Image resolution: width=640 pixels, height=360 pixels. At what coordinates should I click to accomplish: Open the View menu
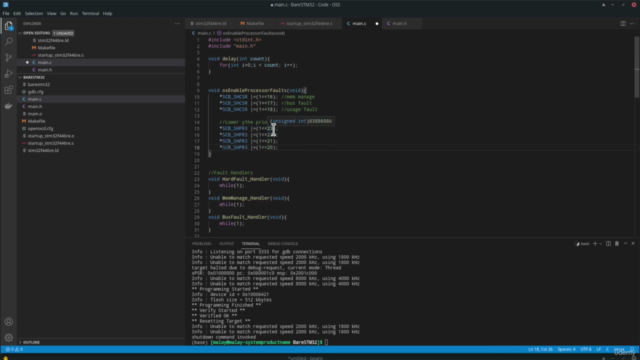coord(51,13)
